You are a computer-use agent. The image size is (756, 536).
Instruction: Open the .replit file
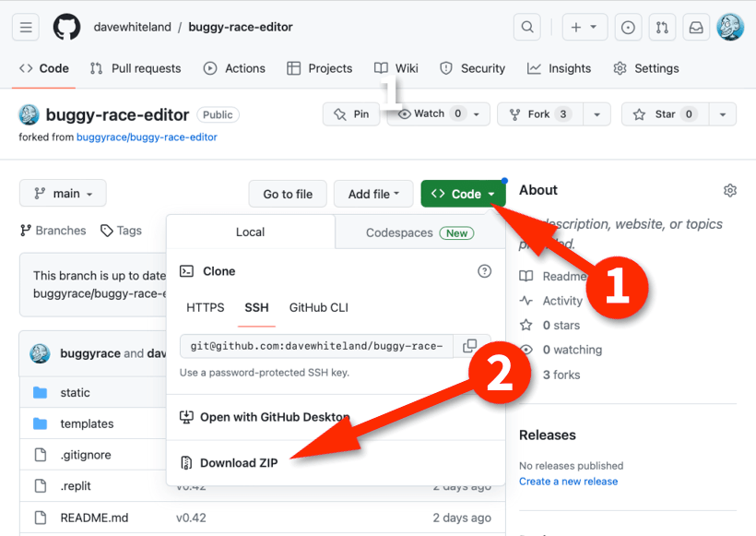76,486
